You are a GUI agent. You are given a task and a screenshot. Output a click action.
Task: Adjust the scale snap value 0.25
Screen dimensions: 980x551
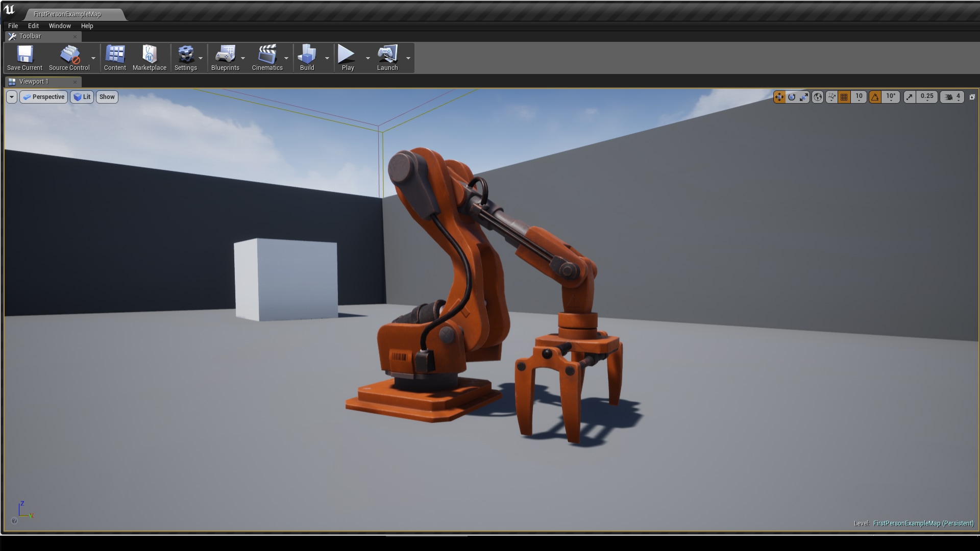tap(927, 97)
